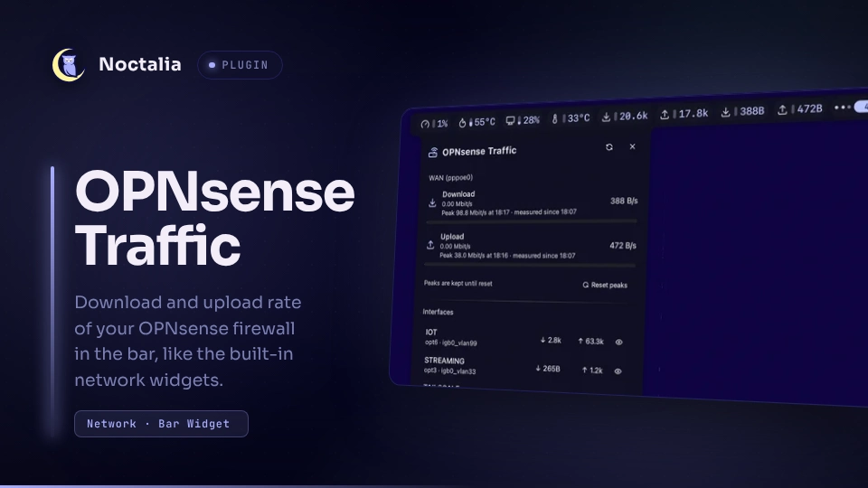The width and height of the screenshot is (868, 488).
Task: Select the IOT interface row name
Action: [x=431, y=332]
